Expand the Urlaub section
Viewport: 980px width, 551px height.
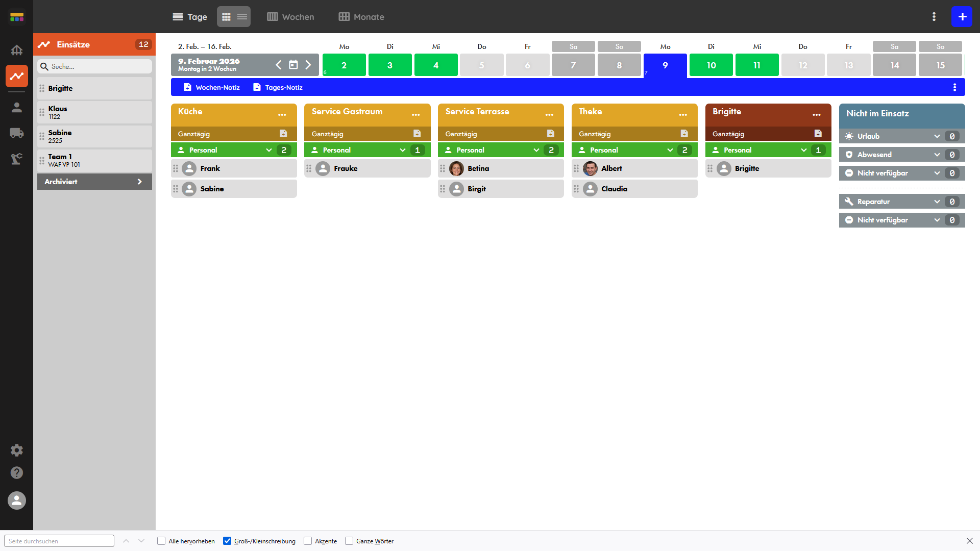[x=937, y=136]
